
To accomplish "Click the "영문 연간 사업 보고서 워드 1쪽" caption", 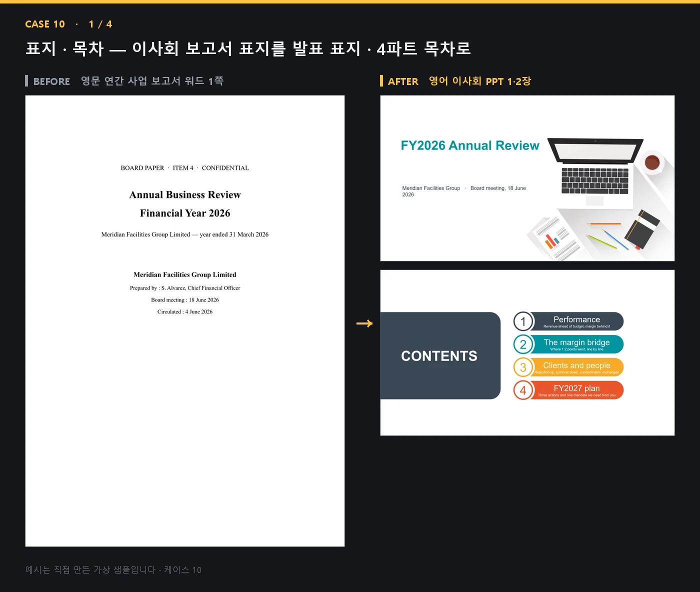I will [x=152, y=81].
